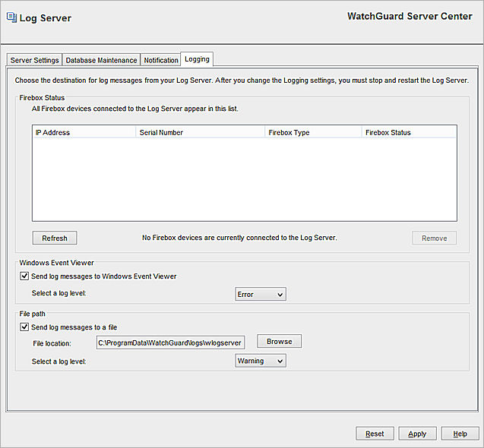Open the Event Viewer log level dropdown
Viewport: 484px width, 448px height.
[x=261, y=295]
